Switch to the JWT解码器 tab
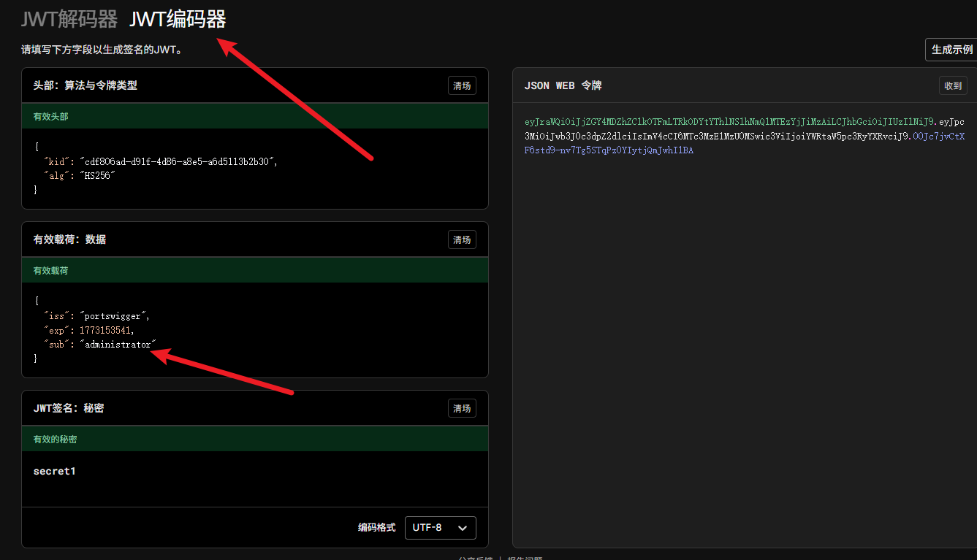Viewport: 977px width, 560px height. coord(69,19)
